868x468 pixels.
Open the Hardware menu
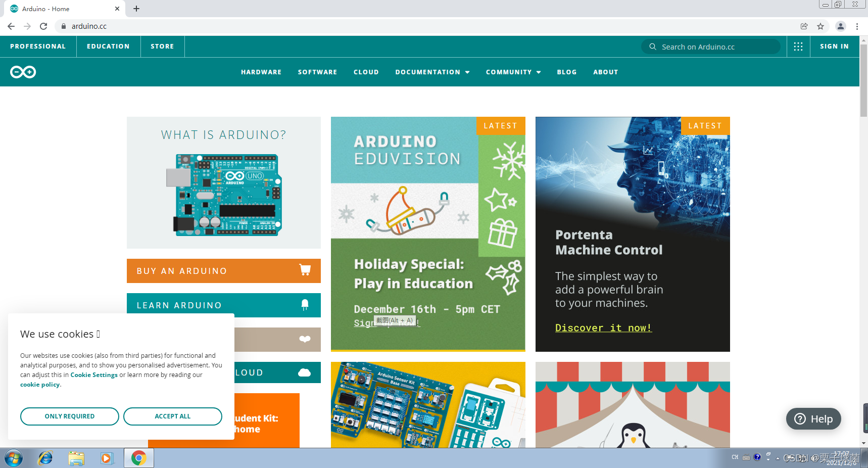click(x=261, y=72)
